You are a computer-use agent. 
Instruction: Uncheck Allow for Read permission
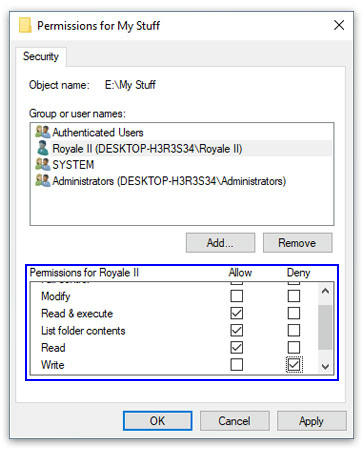[237, 347]
